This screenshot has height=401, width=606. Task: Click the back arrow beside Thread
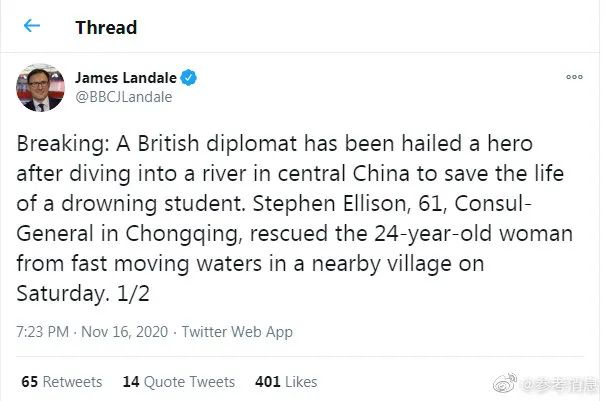32,26
